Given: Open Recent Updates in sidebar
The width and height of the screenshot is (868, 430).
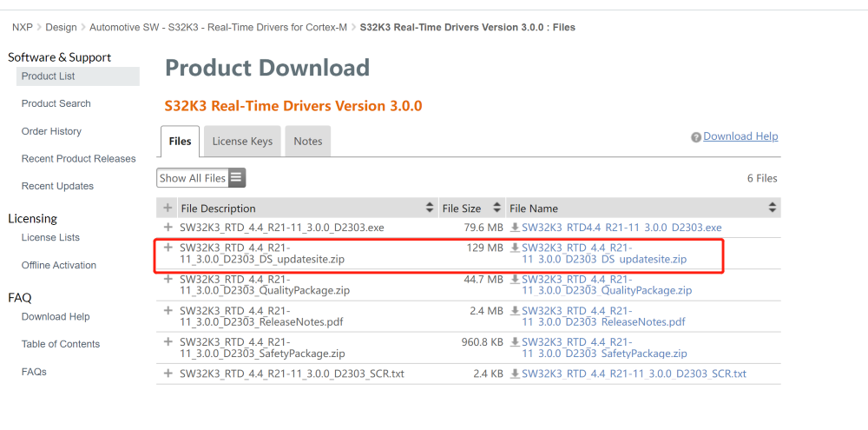Looking at the screenshot, I should coord(57,186).
